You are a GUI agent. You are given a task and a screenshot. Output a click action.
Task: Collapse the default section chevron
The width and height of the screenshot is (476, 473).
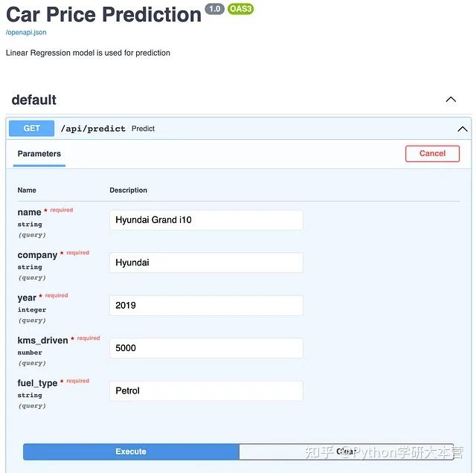(451, 100)
